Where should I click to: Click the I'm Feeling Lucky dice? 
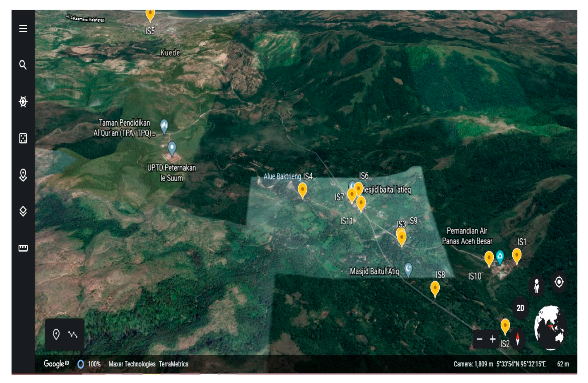point(23,138)
